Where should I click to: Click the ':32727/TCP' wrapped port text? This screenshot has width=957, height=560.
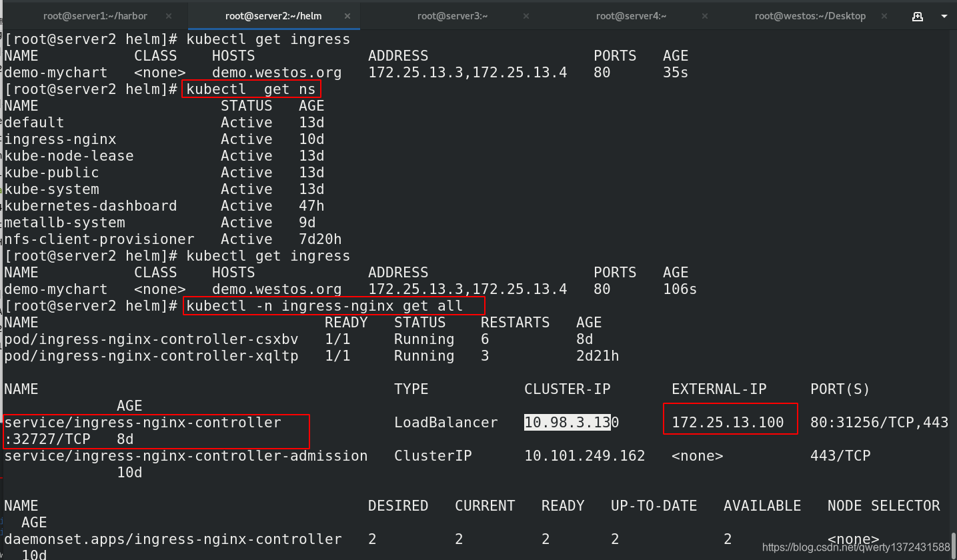coord(47,439)
